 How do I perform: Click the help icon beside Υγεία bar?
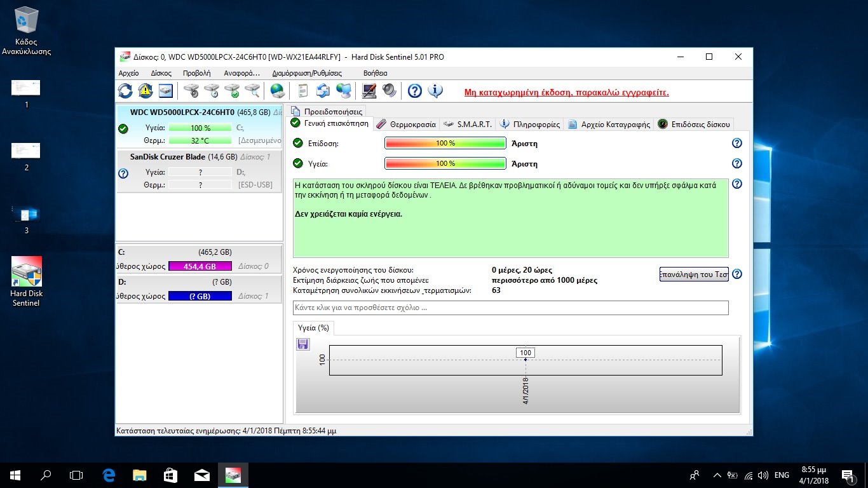(x=737, y=164)
